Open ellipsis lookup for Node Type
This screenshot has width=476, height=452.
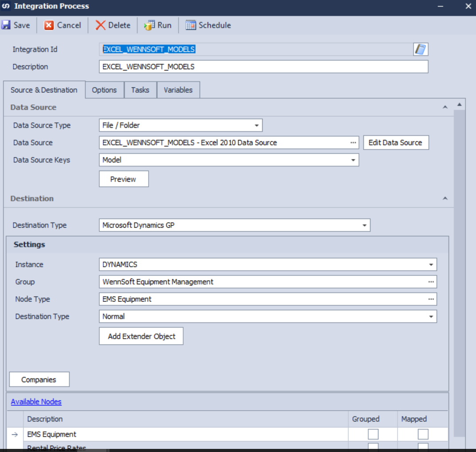[x=431, y=299]
